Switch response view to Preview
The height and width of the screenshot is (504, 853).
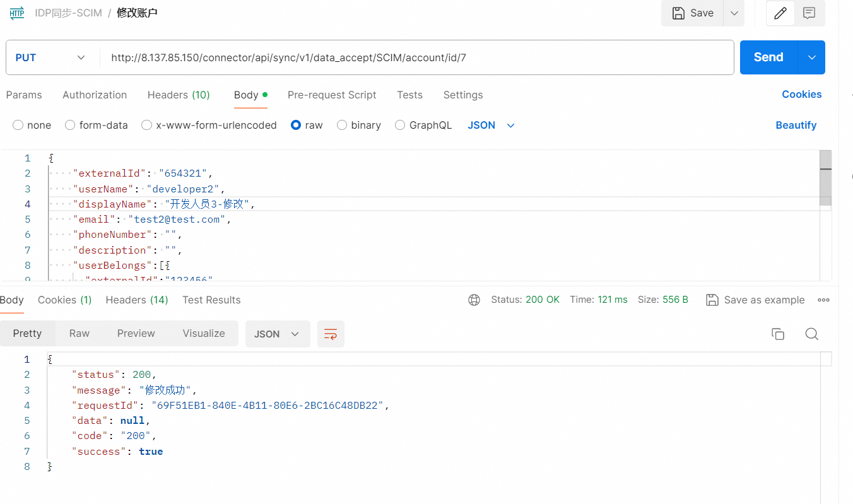[136, 333]
